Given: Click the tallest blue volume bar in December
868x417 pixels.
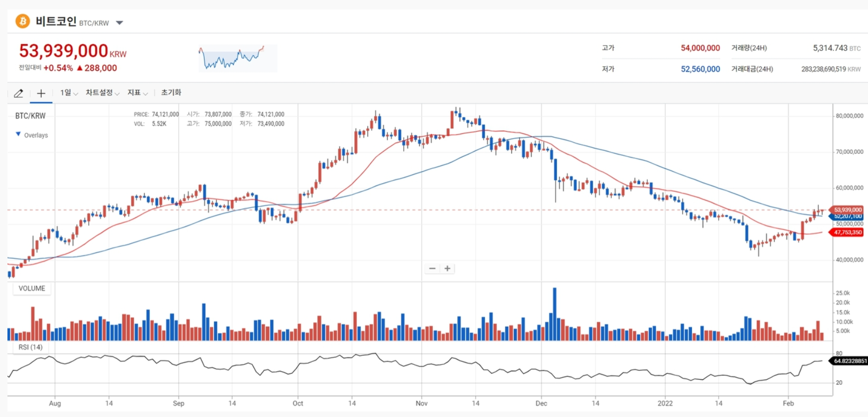Looking at the screenshot, I should coord(555,314).
